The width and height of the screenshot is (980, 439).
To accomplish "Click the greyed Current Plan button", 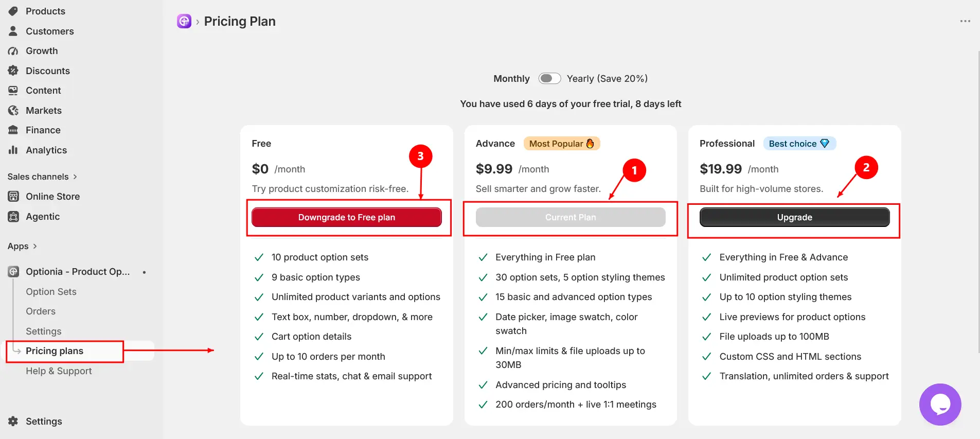I will [571, 217].
